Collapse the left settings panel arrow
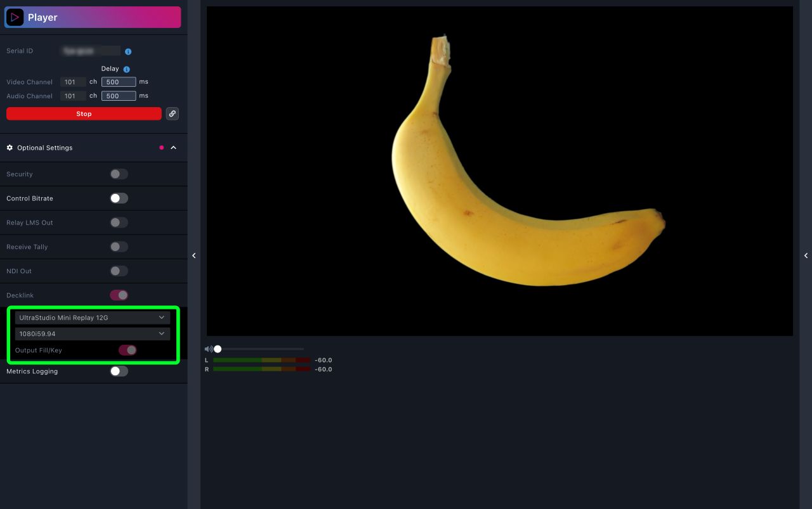The height and width of the screenshot is (509, 812). click(x=194, y=255)
